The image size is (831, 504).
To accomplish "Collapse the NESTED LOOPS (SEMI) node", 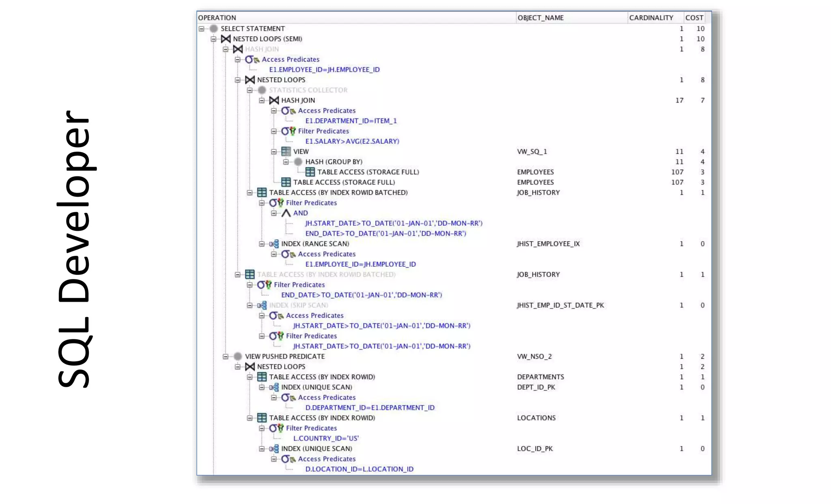I will point(213,39).
